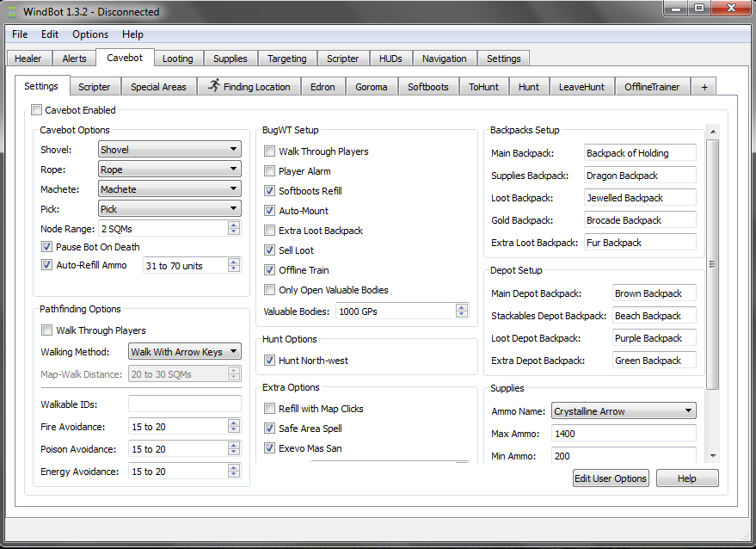756x549 pixels.
Task: Disable Softboots Refill
Action: pos(271,189)
